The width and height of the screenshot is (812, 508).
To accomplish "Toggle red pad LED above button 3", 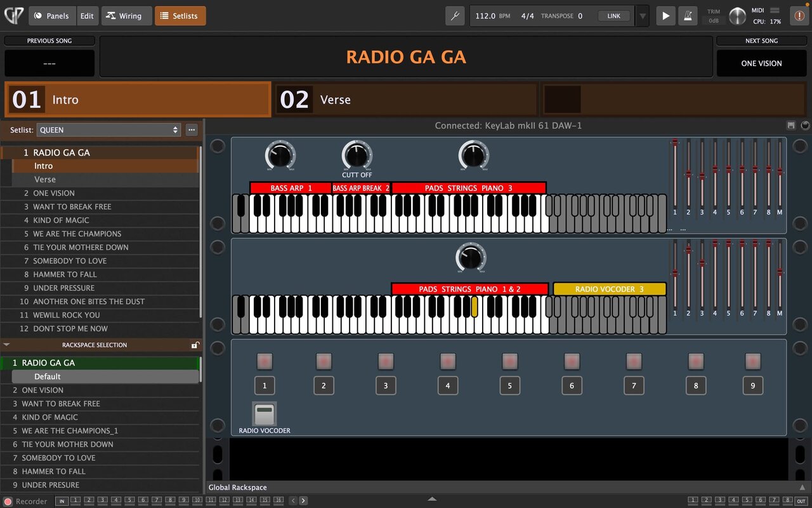I will [386, 361].
